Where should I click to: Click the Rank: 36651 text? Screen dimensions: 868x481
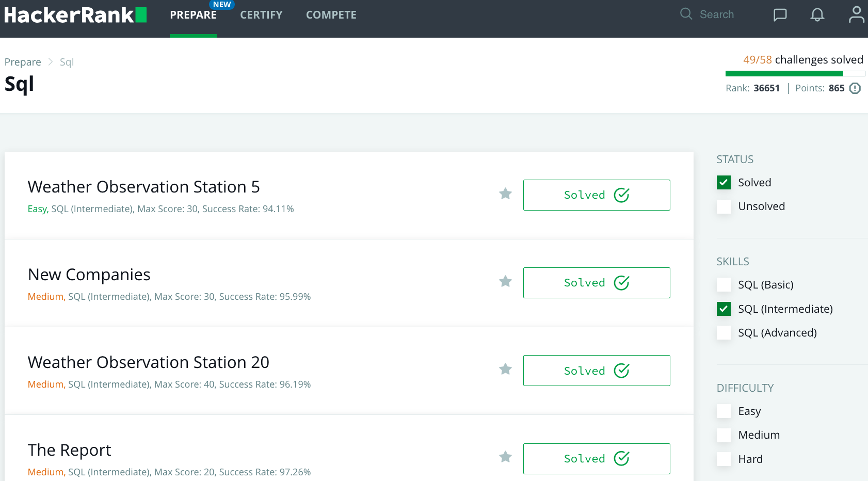coord(752,88)
